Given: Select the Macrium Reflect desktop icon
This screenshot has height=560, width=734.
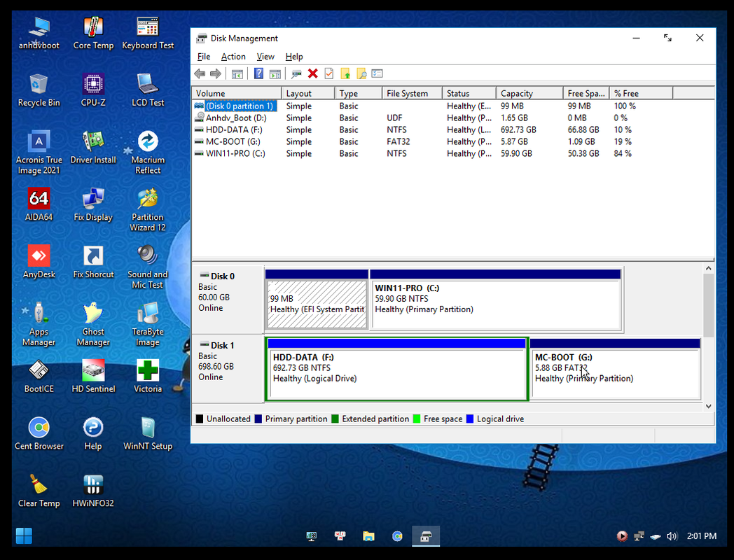Looking at the screenshot, I should (148, 153).
